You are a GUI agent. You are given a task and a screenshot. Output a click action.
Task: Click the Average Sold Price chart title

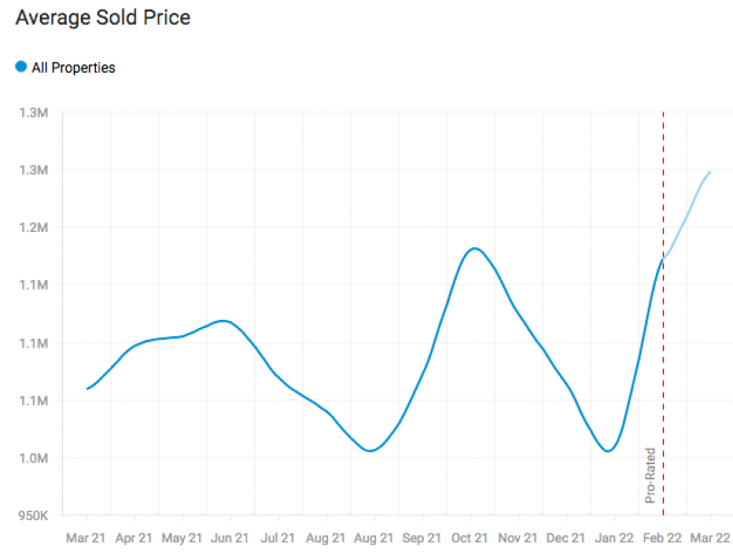click(103, 17)
